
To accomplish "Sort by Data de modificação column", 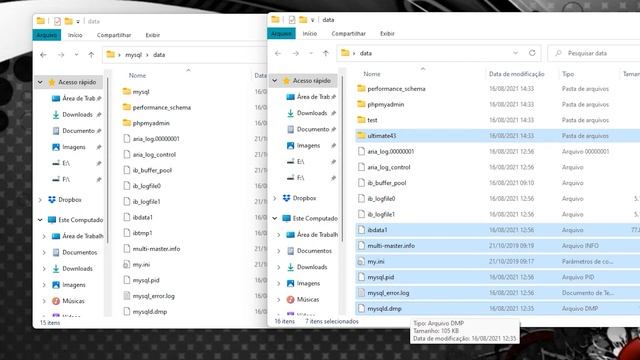I will point(516,74).
